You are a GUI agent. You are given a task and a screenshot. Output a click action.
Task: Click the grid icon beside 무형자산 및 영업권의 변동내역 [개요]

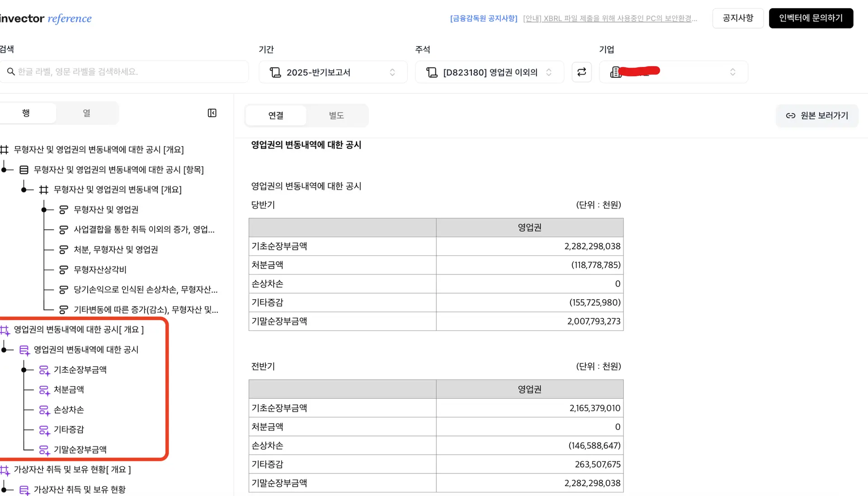coord(44,189)
